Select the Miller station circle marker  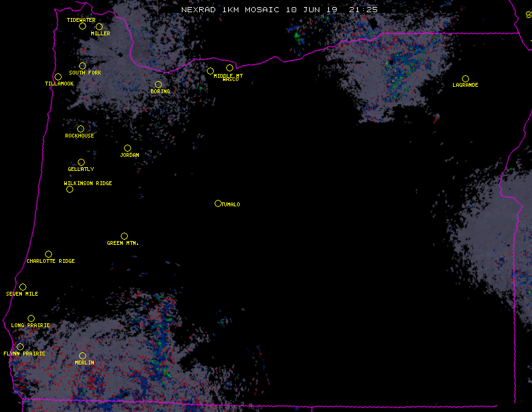tap(99, 26)
